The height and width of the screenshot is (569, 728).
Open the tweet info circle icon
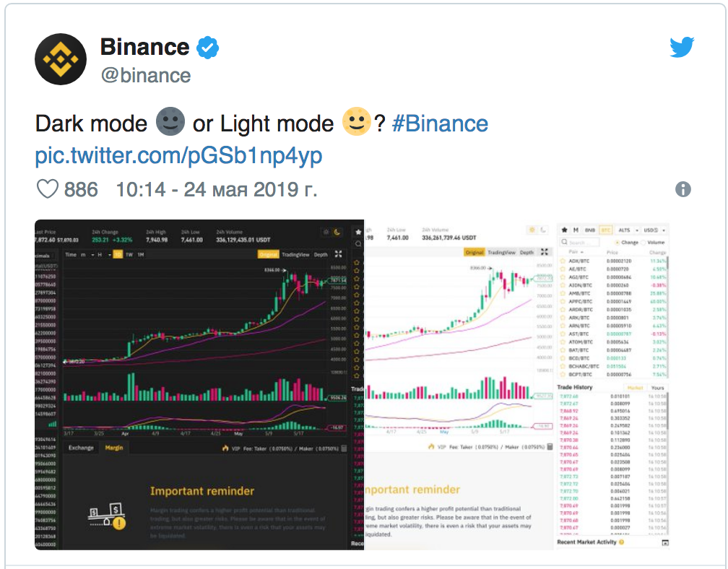[682, 189]
